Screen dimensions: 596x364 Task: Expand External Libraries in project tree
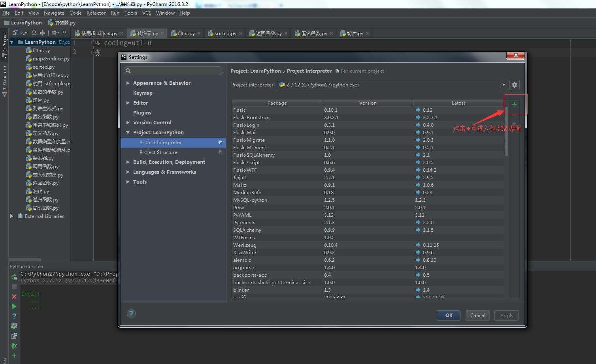coord(12,216)
